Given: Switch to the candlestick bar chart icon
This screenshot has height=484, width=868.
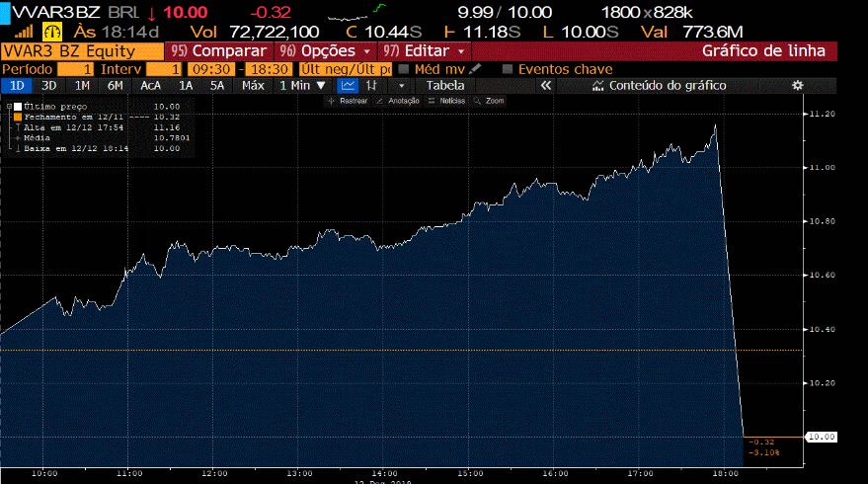Looking at the screenshot, I should coord(372,86).
